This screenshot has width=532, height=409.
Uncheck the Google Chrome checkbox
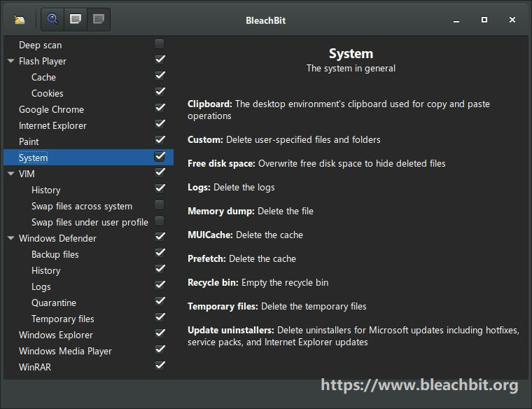160,108
